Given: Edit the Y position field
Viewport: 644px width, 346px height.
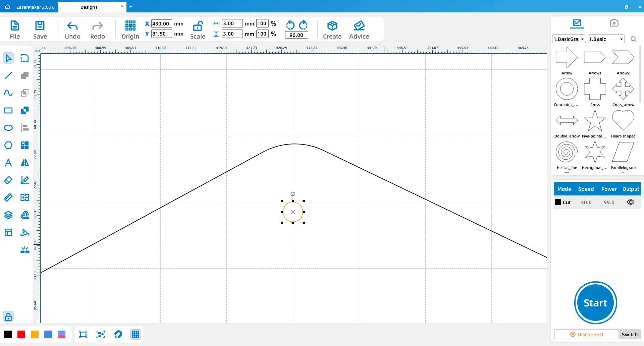Looking at the screenshot, I should [161, 34].
